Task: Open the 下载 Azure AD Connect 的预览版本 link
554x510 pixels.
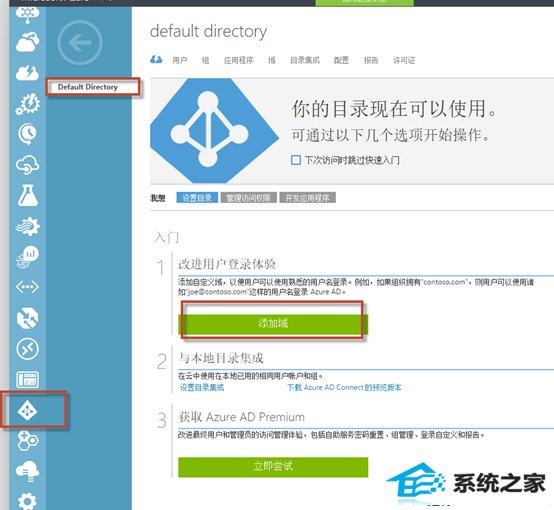Action: (x=344, y=388)
